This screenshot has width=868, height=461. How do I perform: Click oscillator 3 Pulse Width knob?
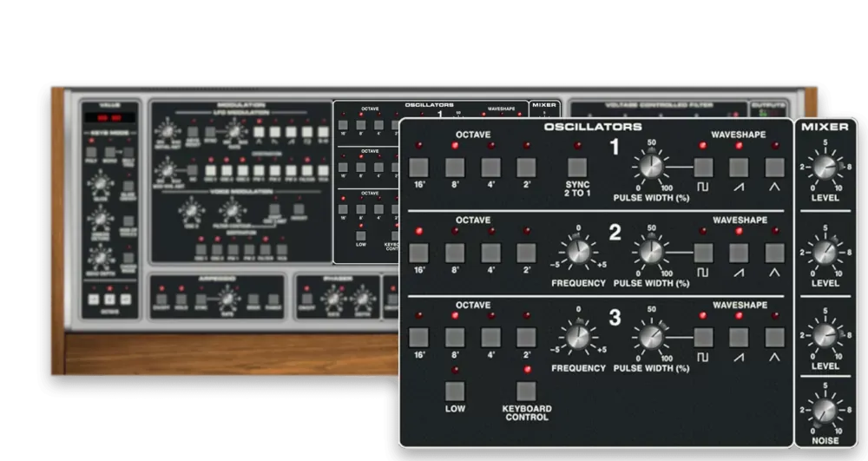[651, 337]
